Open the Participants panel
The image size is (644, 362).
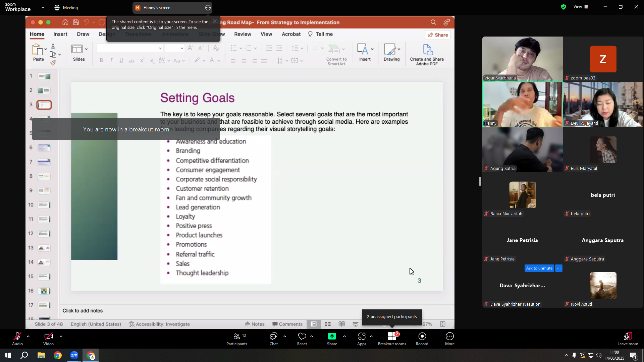click(x=237, y=339)
